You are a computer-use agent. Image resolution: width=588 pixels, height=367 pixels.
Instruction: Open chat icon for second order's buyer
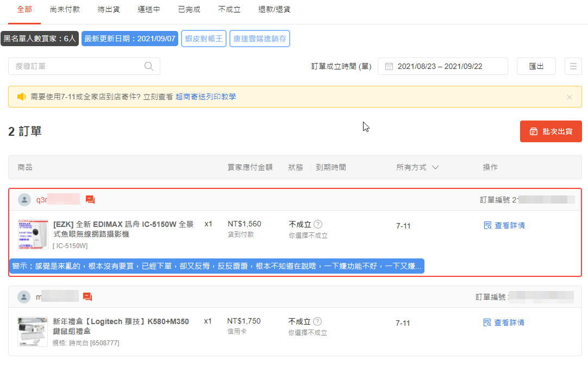pyautogui.click(x=87, y=297)
